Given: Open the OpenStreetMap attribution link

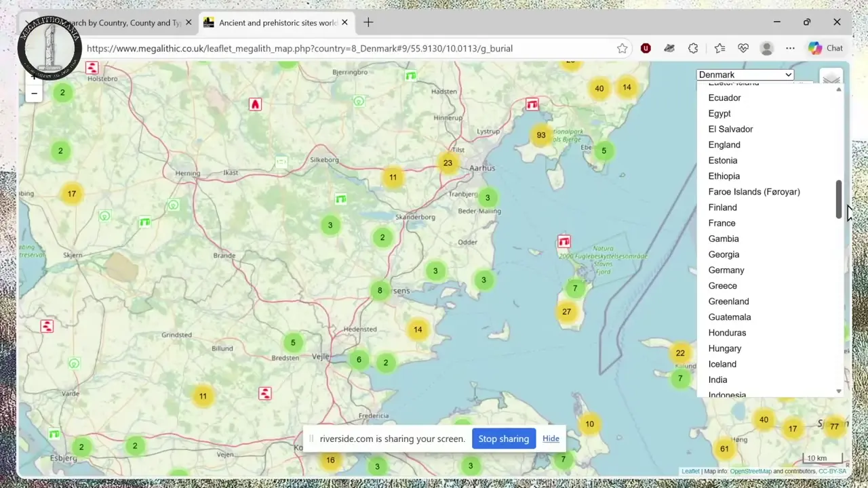Looking at the screenshot, I should [751, 471].
